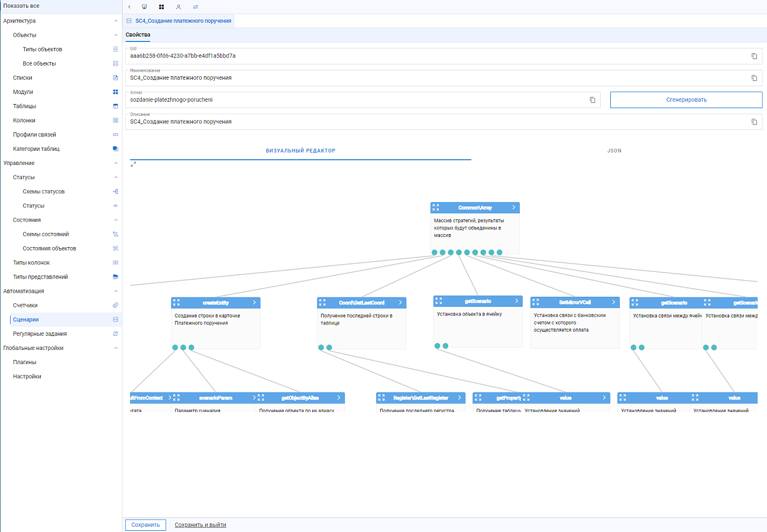Click the Все объекты sidebar icon
The image size is (767, 532).
click(115, 63)
